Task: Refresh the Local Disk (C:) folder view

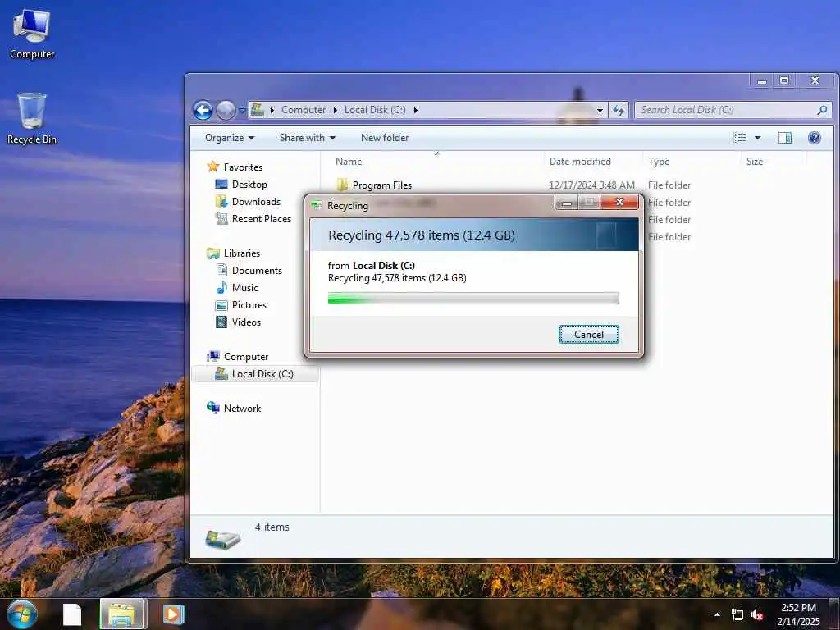Action: click(x=619, y=111)
